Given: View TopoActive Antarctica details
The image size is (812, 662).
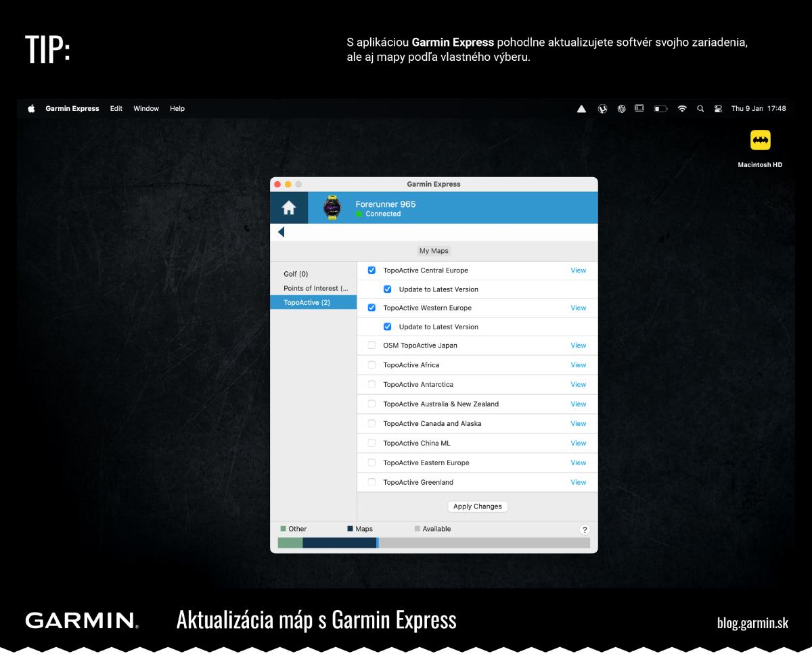Looking at the screenshot, I should click(x=579, y=385).
